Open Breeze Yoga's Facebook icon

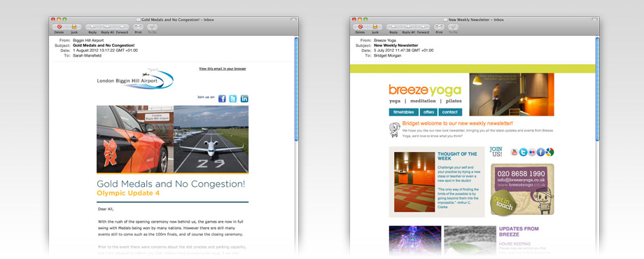(541, 153)
